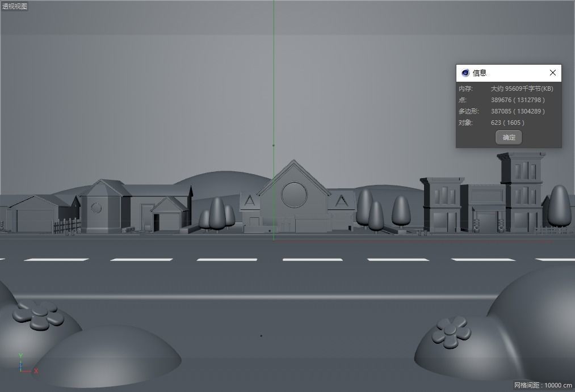Click the 内存: label in the dialog
This screenshot has width=575, height=392.
(x=465, y=88)
